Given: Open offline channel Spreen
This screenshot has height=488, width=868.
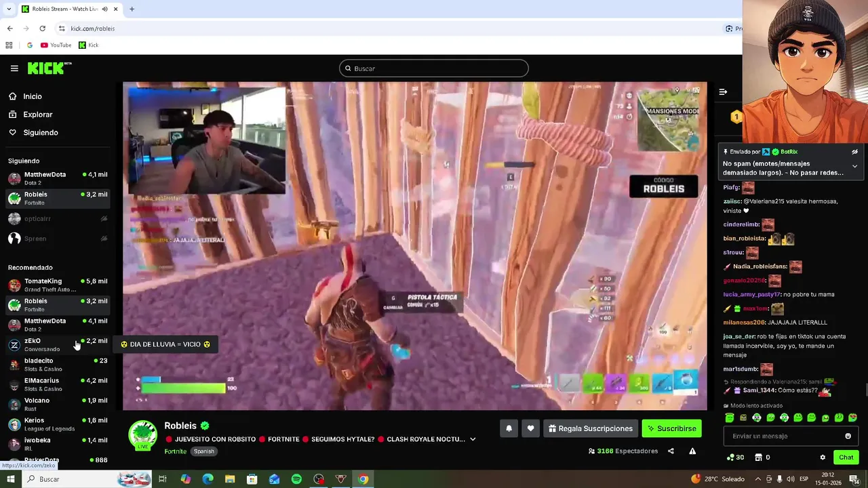Looking at the screenshot, I should [58, 239].
